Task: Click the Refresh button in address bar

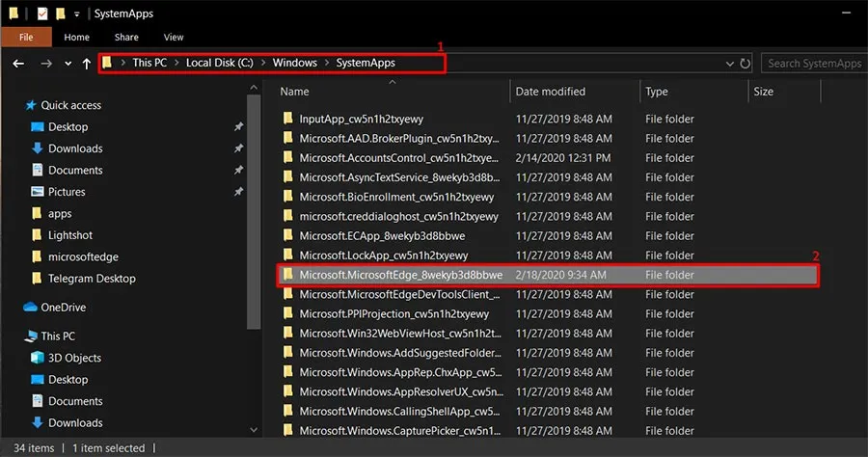Action: [746, 64]
